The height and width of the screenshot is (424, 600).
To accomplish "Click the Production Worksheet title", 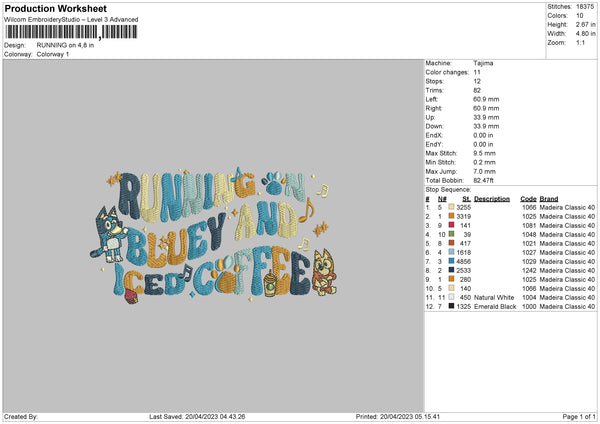I will [x=56, y=8].
